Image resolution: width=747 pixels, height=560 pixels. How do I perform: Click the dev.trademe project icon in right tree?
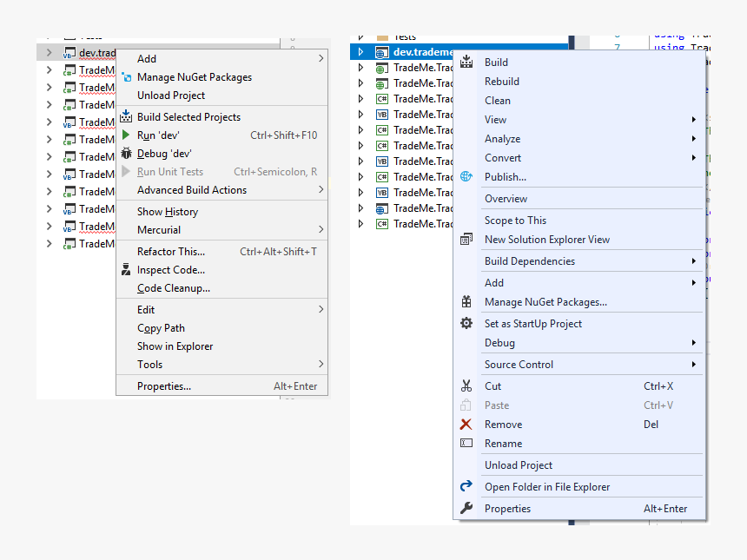(x=381, y=52)
